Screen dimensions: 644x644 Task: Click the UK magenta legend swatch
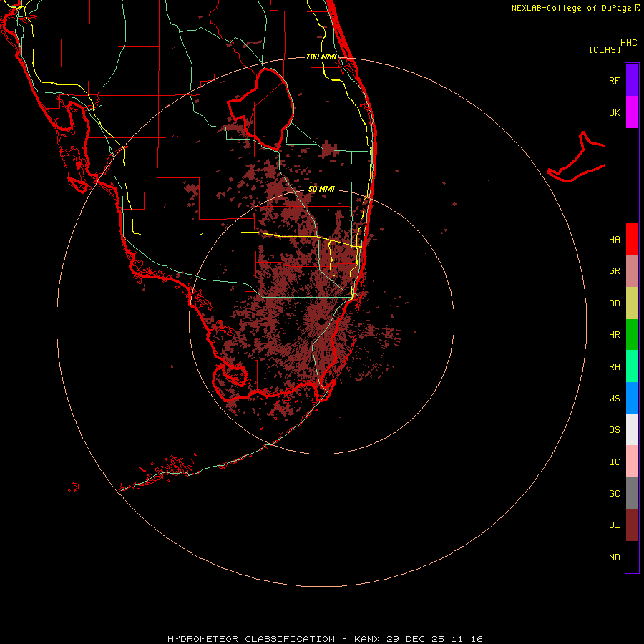pos(632,112)
